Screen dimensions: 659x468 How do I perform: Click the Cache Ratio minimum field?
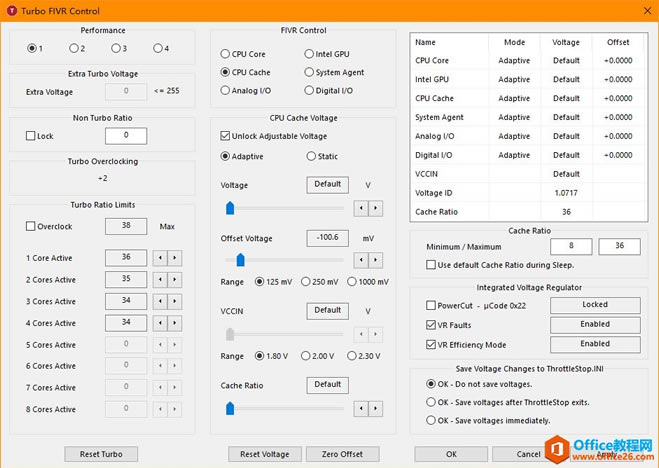(571, 246)
